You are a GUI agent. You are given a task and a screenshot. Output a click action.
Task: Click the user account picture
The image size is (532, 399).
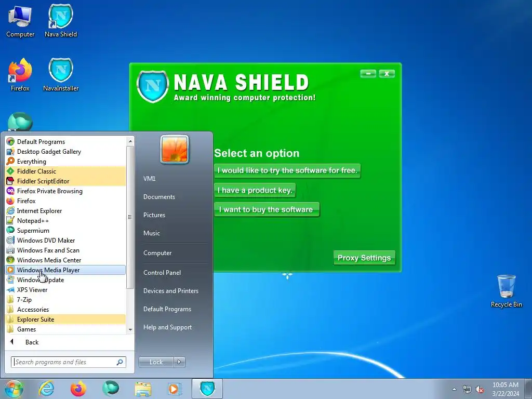(175, 149)
